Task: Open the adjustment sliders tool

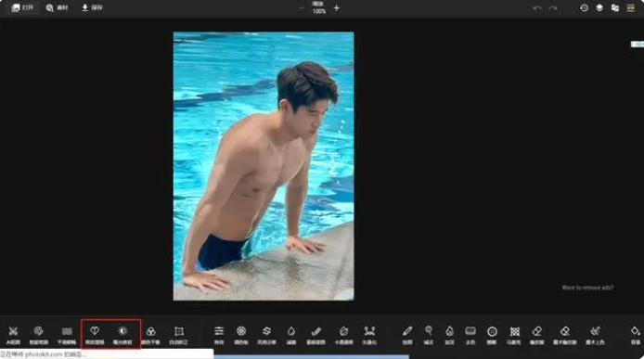Action: pos(219,335)
